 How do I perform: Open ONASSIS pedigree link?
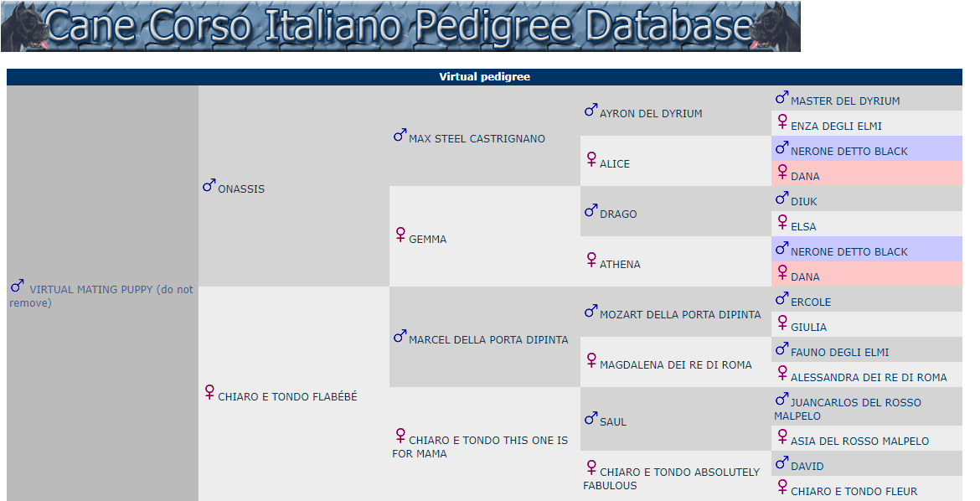click(241, 189)
